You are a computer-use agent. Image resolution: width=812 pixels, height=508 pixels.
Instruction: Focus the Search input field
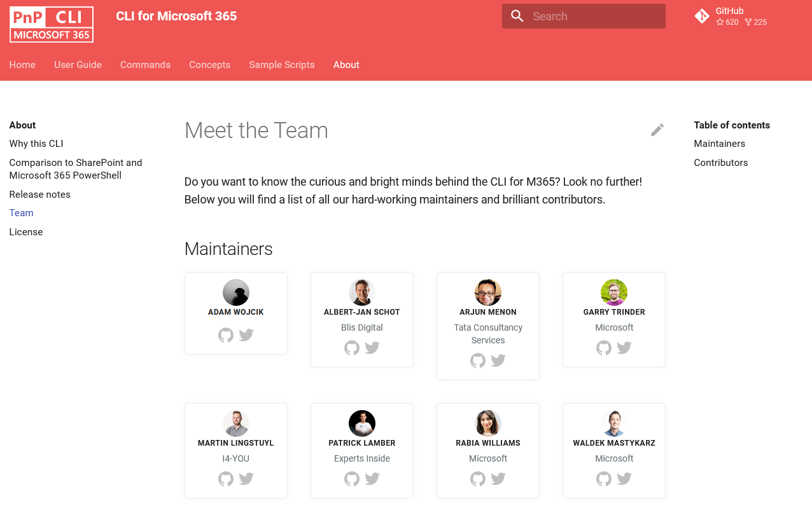coord(584,17)
